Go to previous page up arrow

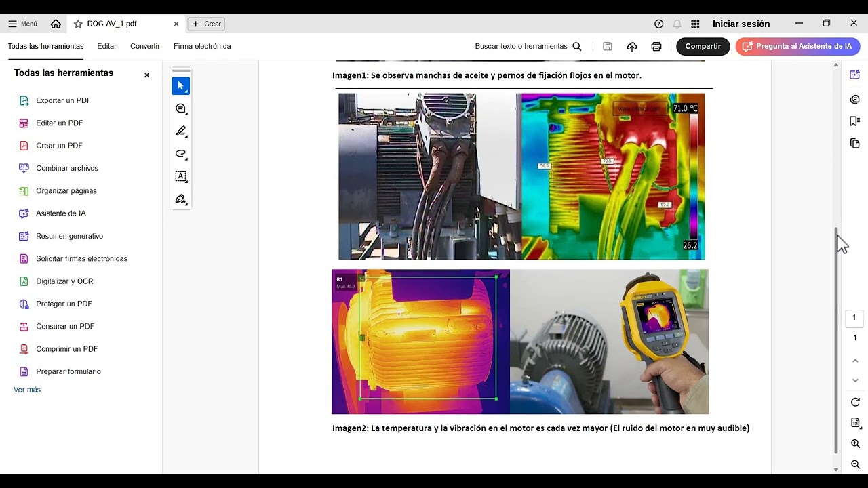855,361
